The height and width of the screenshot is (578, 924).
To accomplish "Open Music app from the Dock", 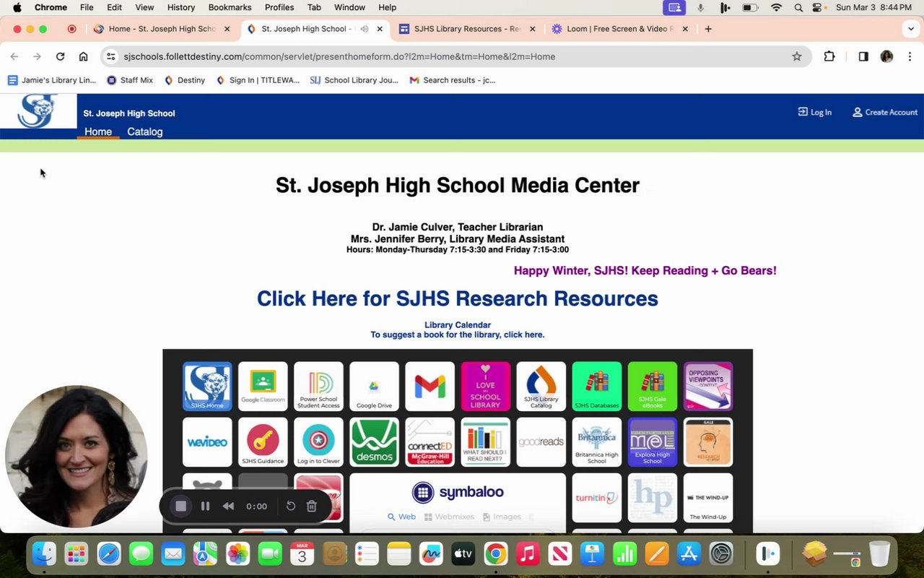I will [528, 554].
